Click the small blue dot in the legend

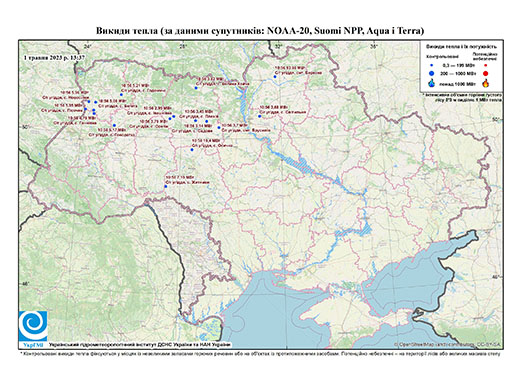tap(432, 65)
